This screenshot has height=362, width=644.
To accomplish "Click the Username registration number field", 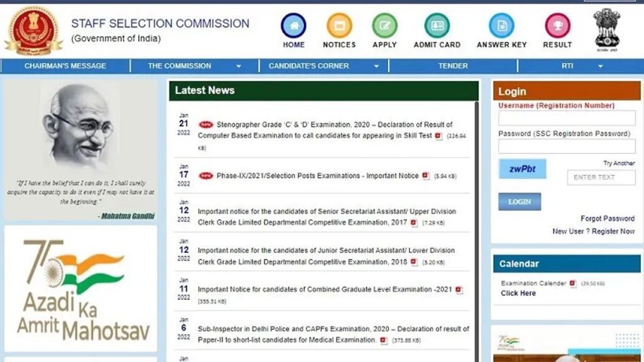I will point(567,118).
